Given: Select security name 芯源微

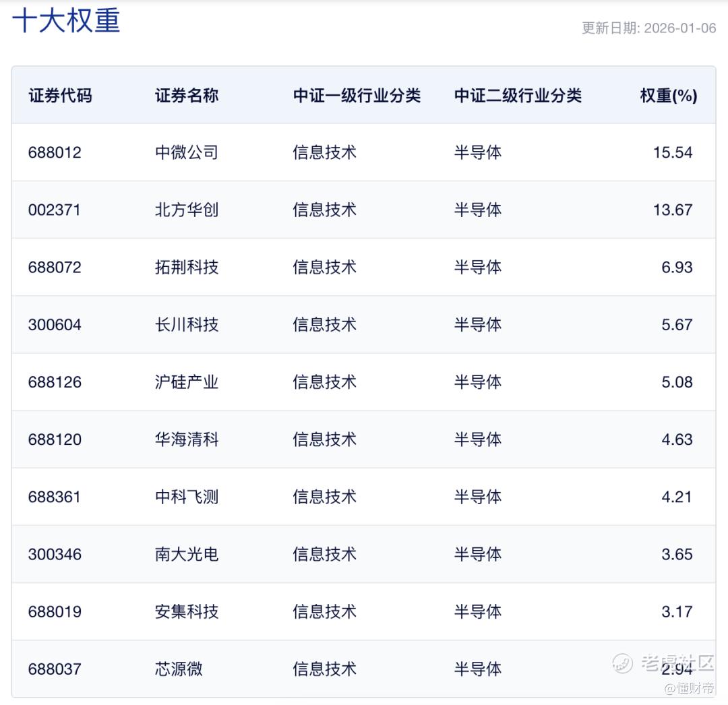Looking at the screenshot, I should pos(179,669).
